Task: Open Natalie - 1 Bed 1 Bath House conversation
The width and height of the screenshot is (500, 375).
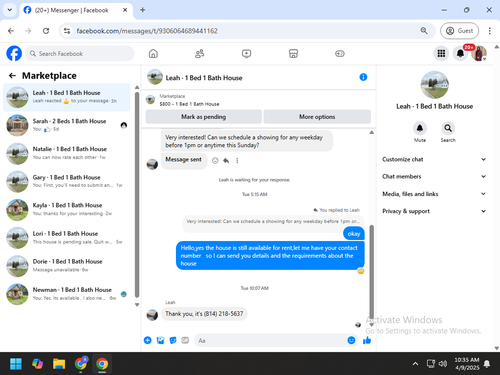Action: [66, 153]
